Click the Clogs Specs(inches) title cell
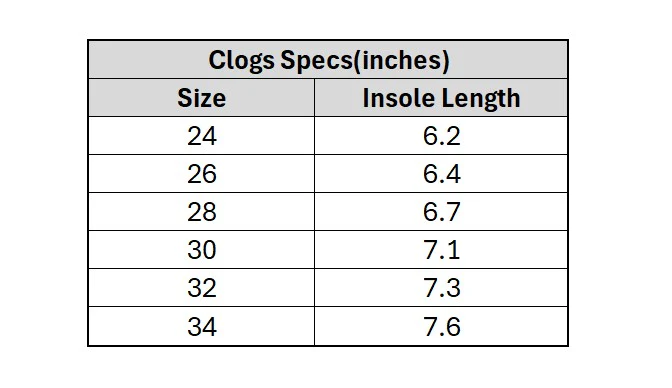Image resolution: width=672 pixels, height=388 pixels. 328,60
